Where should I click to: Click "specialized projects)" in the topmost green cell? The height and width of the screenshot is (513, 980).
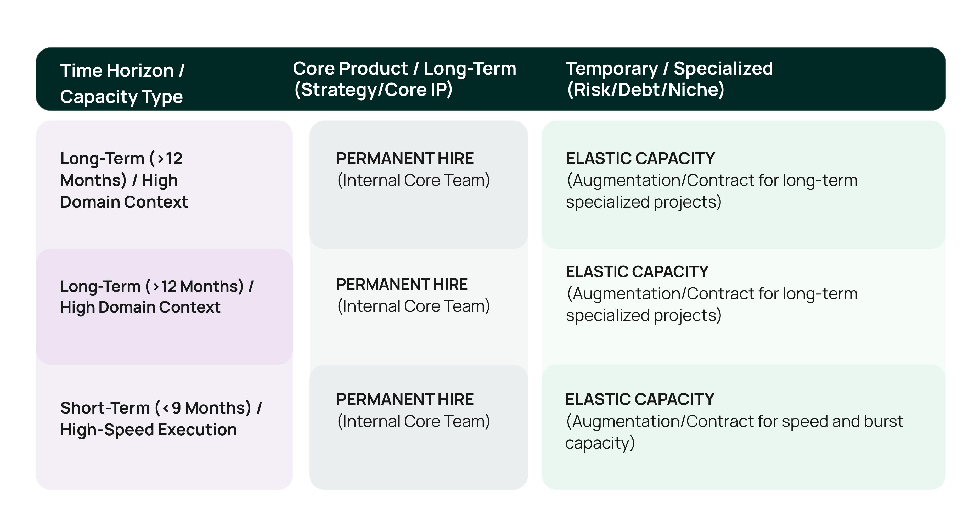(x=643, y=202)
